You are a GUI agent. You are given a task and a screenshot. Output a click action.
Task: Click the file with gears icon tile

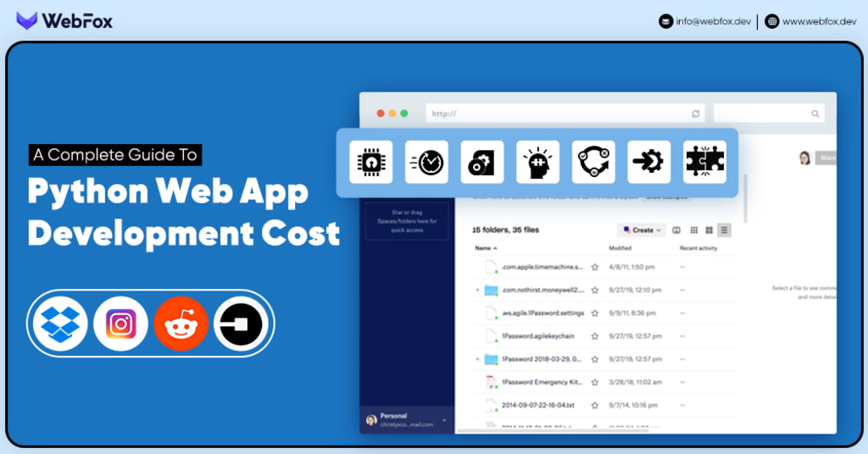point(482,162)
